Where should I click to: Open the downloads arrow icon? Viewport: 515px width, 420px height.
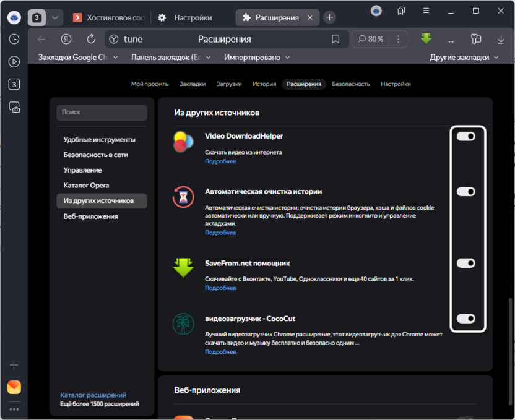(501, 40)
